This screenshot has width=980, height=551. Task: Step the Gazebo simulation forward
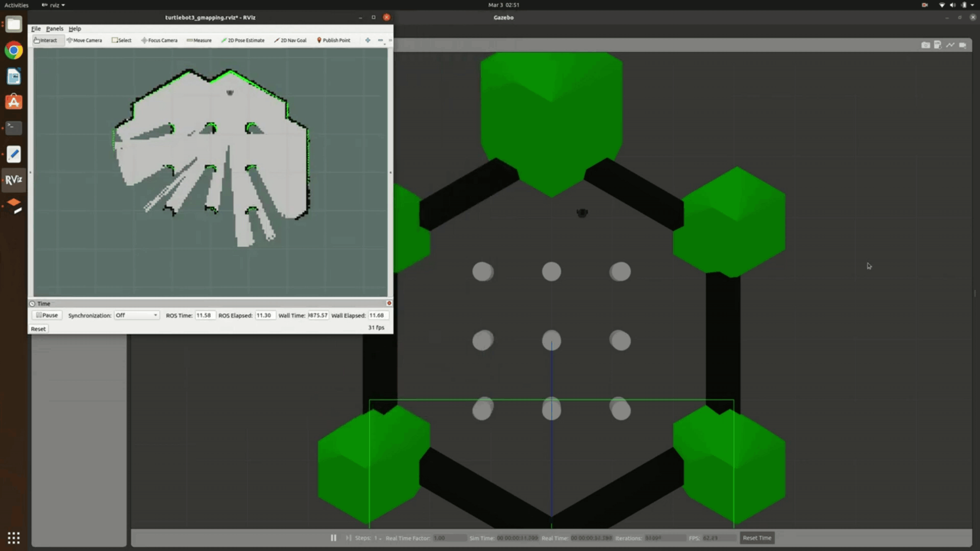[x=349, y=538]
